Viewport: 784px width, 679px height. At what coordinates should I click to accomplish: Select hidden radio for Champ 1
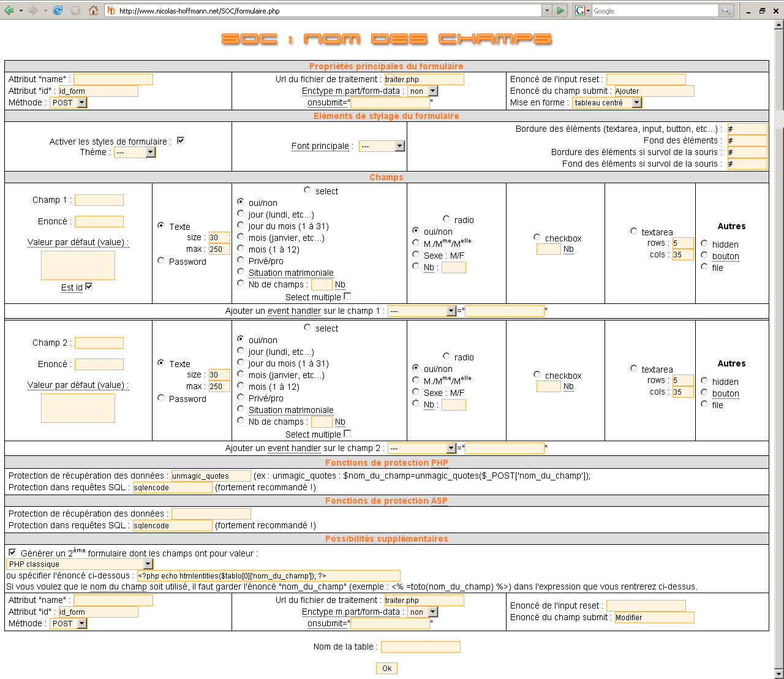coord(704,243)
